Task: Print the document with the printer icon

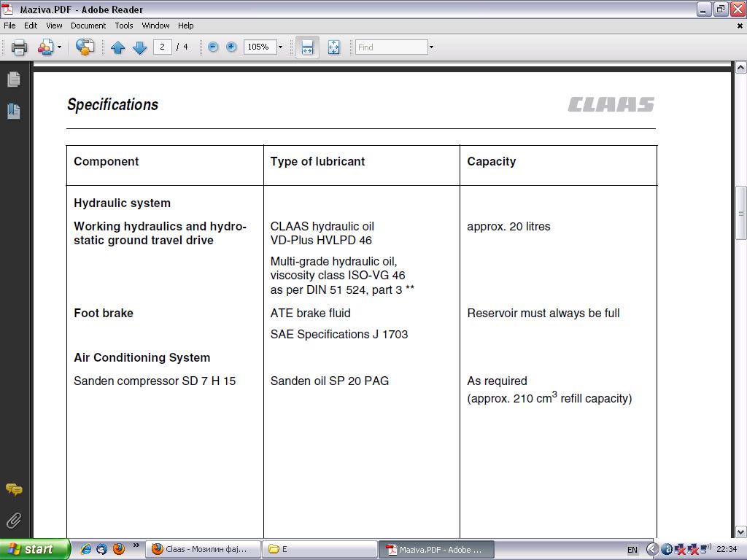Action: [x=19, y=47]
